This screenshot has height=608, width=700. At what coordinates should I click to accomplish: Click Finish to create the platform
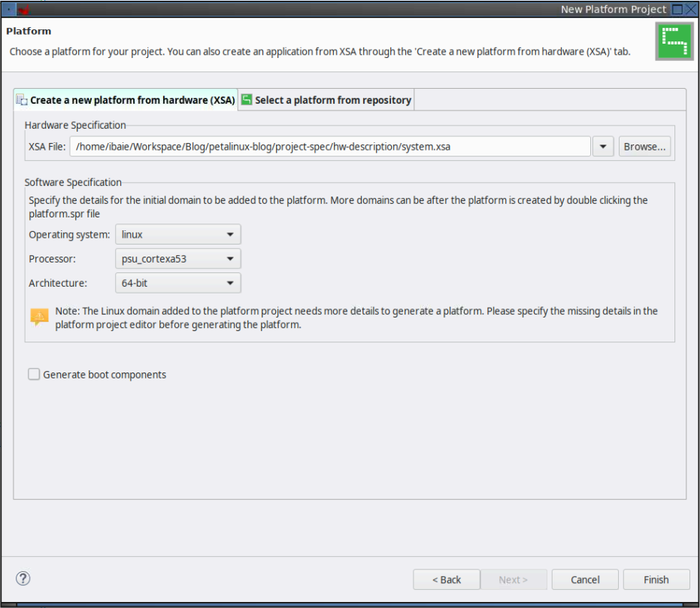[x=656, y=579]
